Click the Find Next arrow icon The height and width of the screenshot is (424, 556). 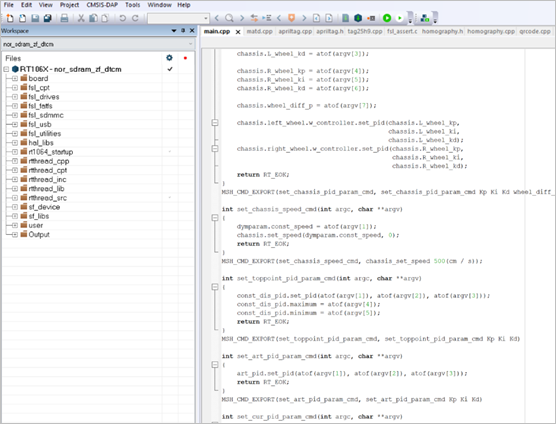click(x=242, y=18)
